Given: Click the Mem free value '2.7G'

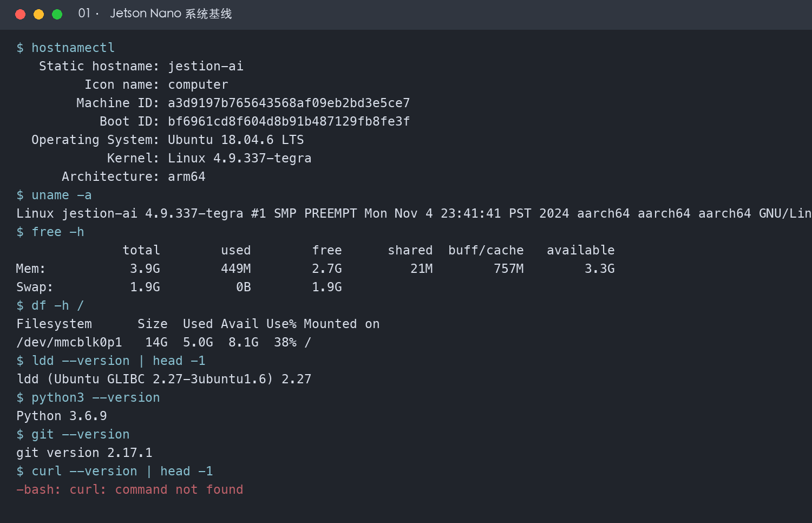Looking at the screenshot, I should tap(327, 269).
